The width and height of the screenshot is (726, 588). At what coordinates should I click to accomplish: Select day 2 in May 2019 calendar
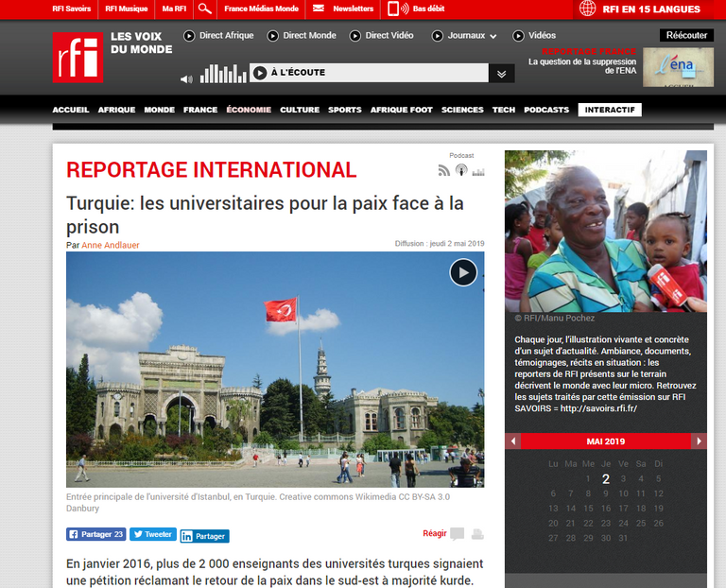[606, 478]
